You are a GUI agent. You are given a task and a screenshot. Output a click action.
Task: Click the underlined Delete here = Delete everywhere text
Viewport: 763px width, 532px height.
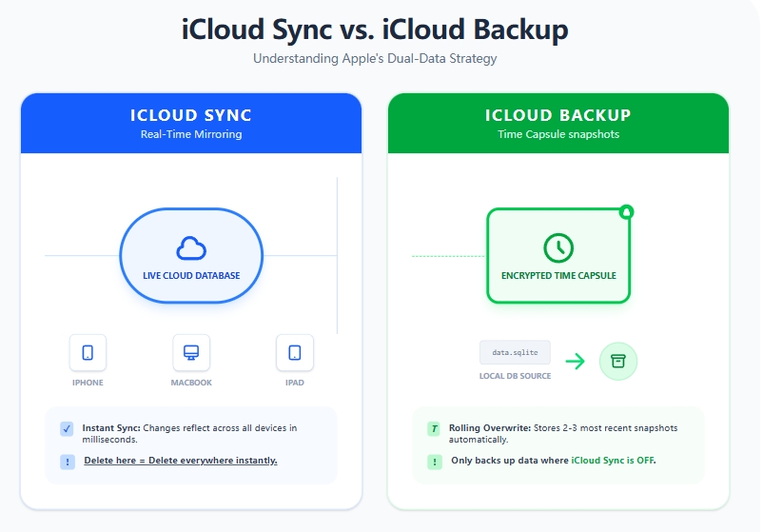click(x=181, y=461)
